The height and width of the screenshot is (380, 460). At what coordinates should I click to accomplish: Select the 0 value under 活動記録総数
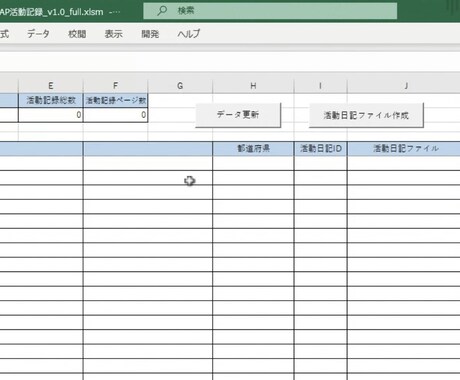(51, 115)
